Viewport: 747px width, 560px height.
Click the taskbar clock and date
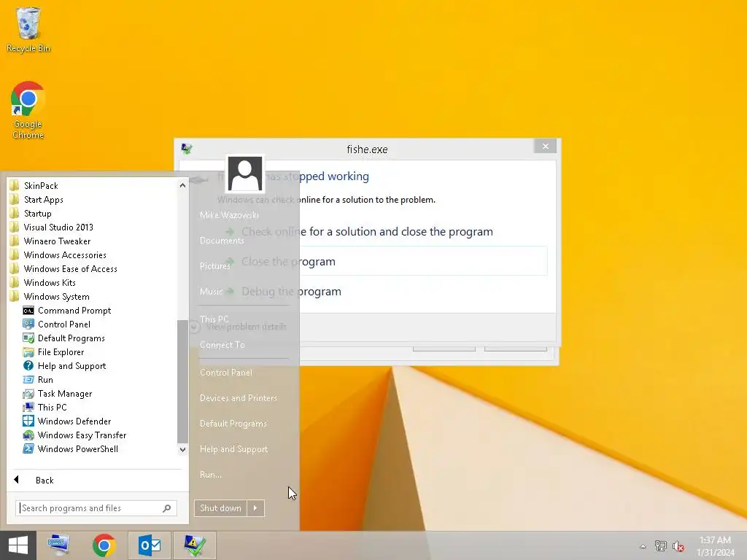point(716,545)
